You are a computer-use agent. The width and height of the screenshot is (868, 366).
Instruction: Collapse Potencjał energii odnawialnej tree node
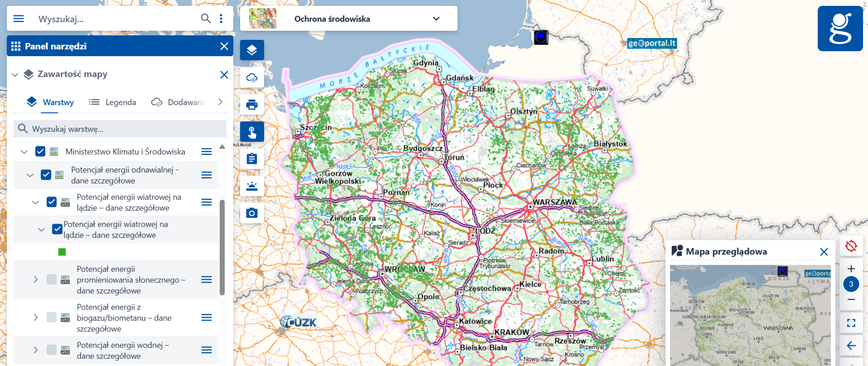(x=30, y=175)
